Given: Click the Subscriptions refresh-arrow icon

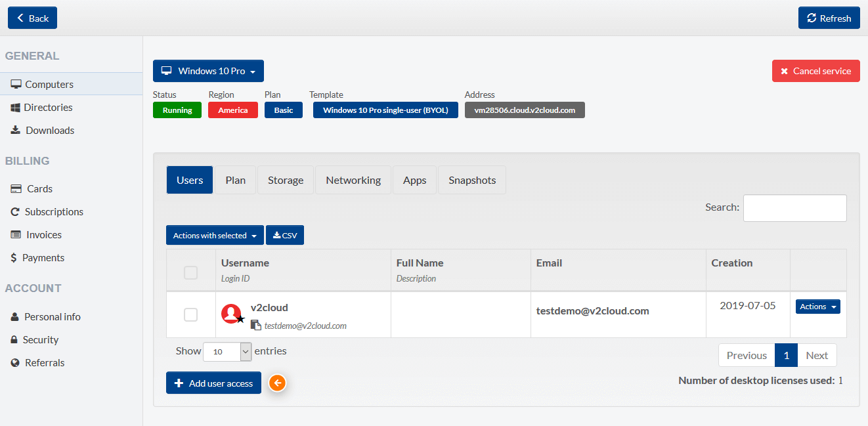Looking at the screenshot, I should pyautogui.click(x=15, y=211).
